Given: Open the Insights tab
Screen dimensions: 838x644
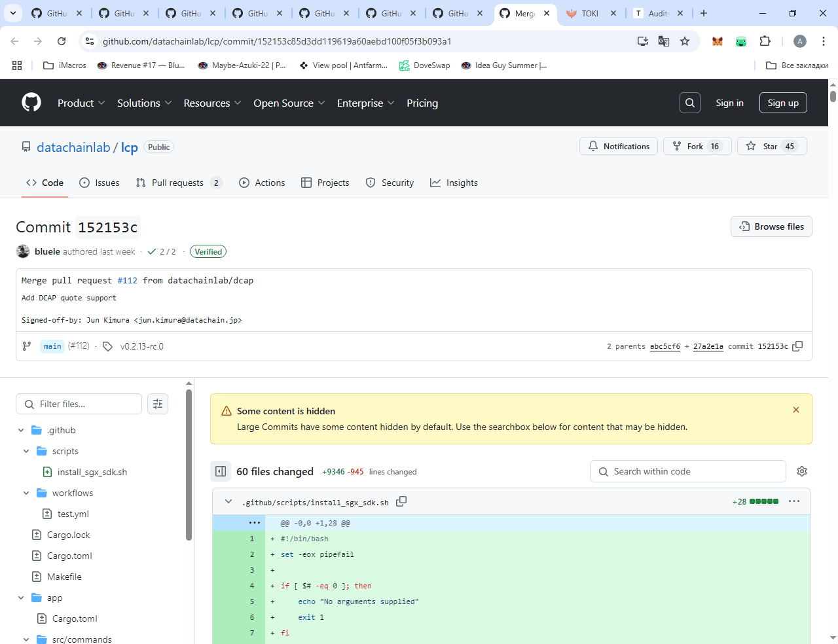Looking at the screenshot, I should [454, 183].
